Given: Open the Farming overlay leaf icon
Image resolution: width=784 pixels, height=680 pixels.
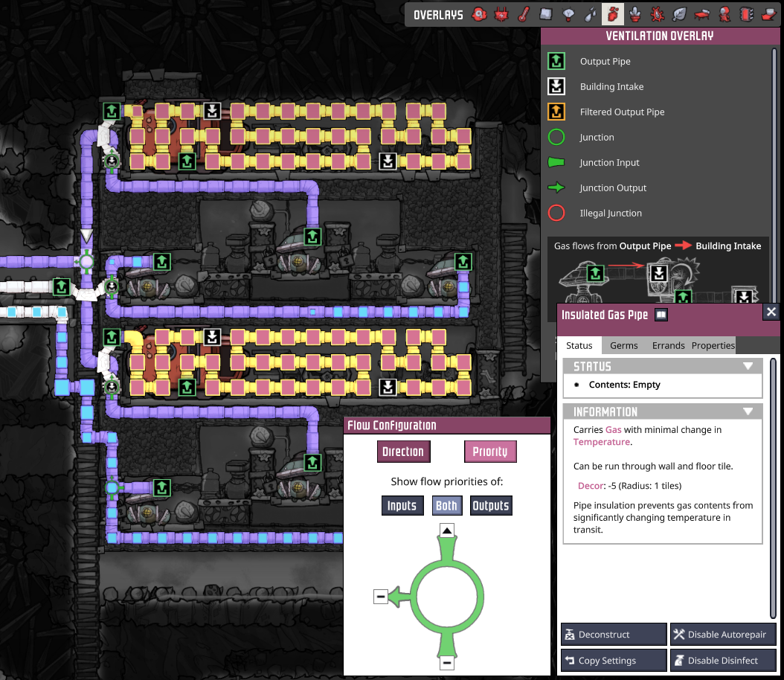Looking at the screenshot, I should tap(679, 14).
